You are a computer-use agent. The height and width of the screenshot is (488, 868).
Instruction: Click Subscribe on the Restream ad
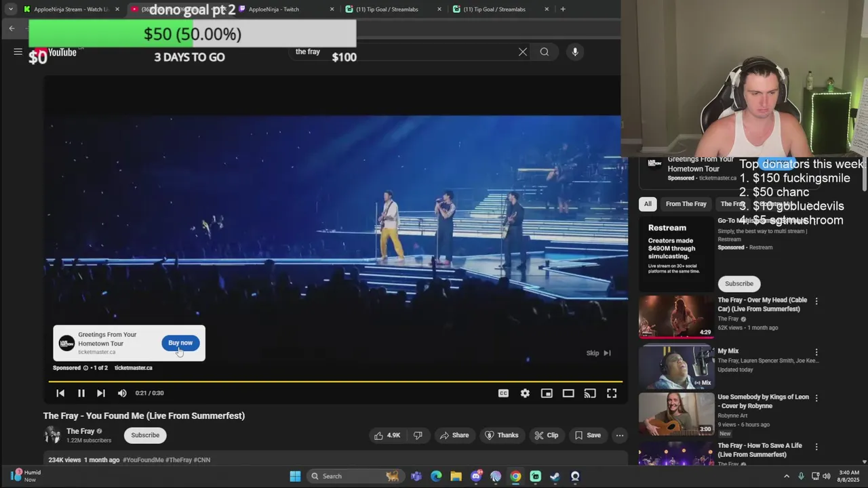(738, 283)
